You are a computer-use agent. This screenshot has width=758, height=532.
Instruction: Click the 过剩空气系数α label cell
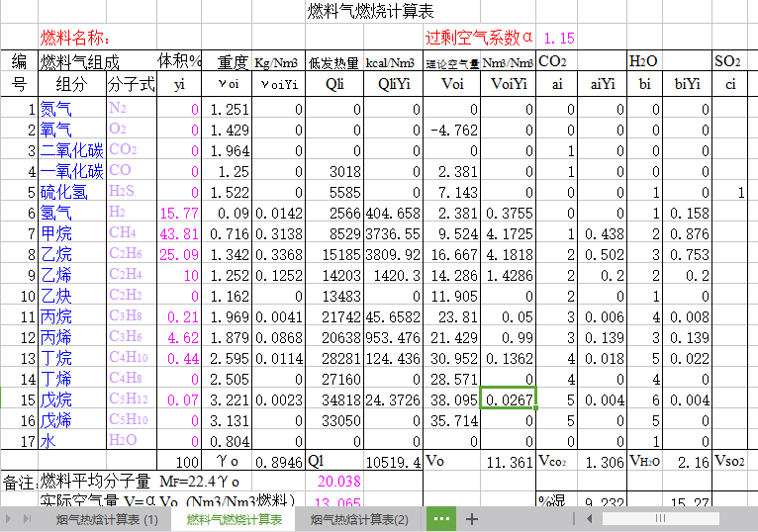[479, 38]
